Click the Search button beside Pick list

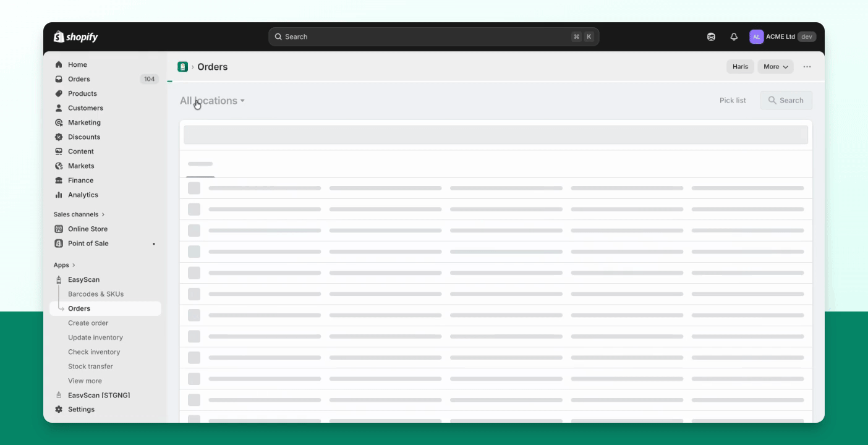pyautogui.click(x=786, y=100)
